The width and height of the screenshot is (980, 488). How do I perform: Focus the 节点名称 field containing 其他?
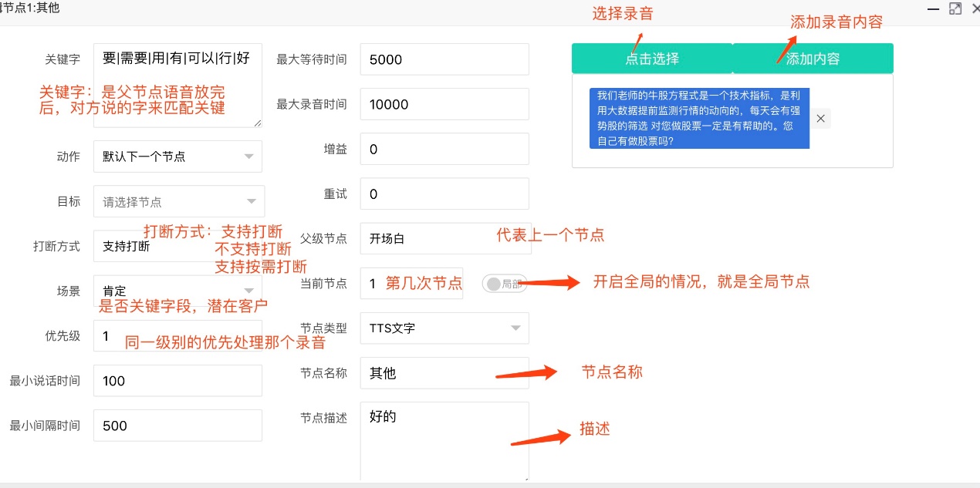click(x=444, y=373)
